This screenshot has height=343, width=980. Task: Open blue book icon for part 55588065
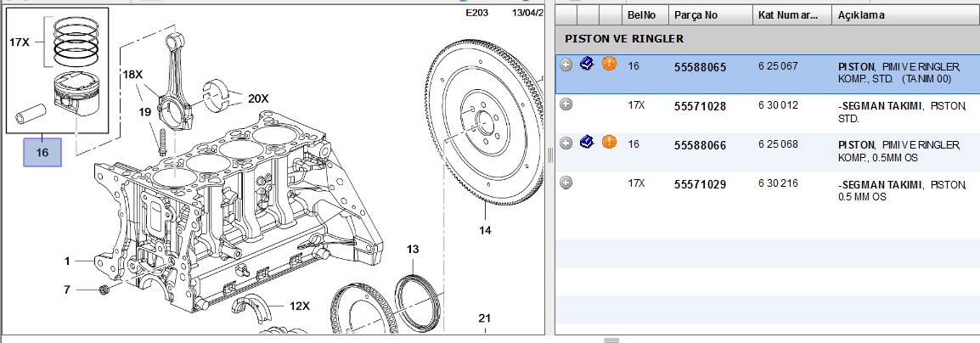point(586,64)
